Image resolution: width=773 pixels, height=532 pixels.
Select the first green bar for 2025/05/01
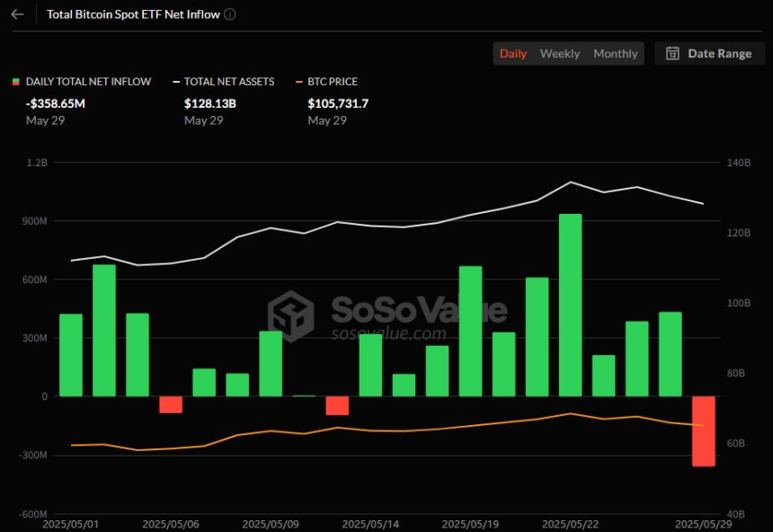click(x=71, y=355)
